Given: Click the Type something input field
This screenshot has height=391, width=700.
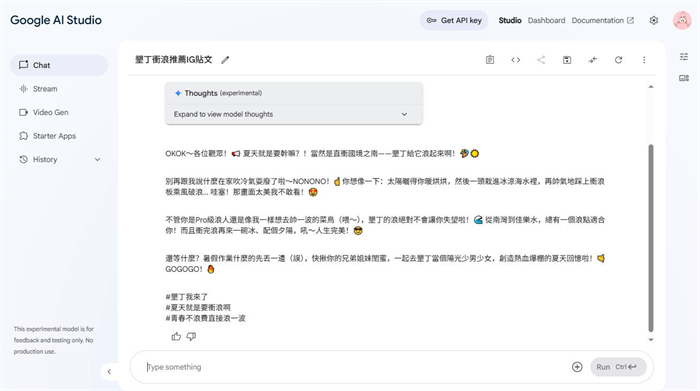Looking at the screenshot, I should (357, 367).
